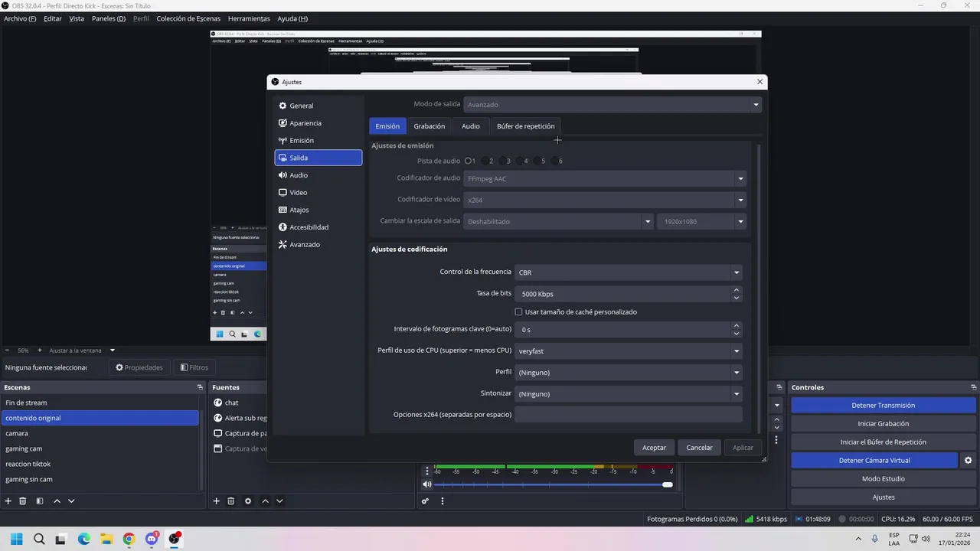Select audio track 5 radio button
Image resolution: width=980 pixels, height=551 pixels.
point(537,161)
